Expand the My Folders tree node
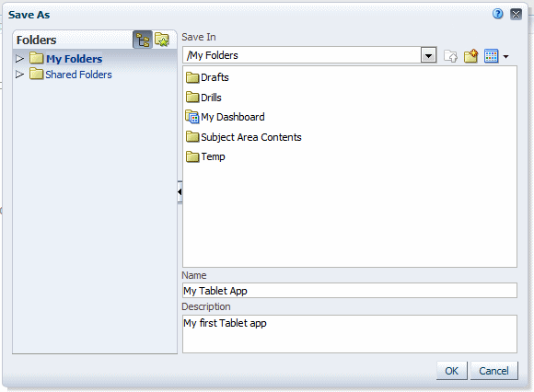Image resolution: width=534 pixels, height=392 pixels. 19,59
